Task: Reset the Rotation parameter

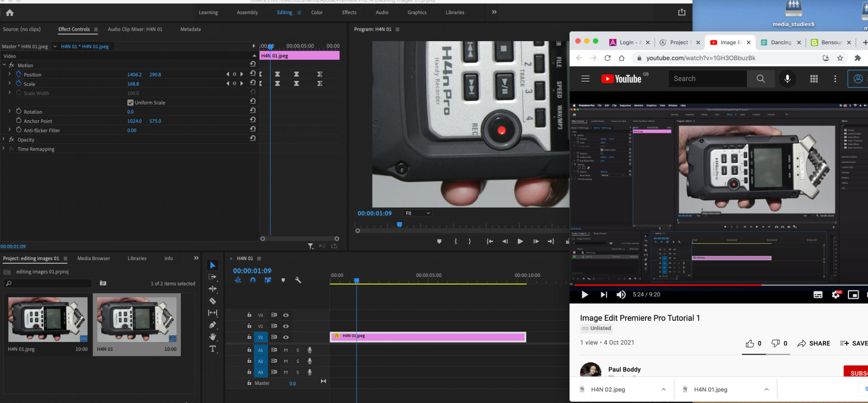Action: click(x=253, y=110)
